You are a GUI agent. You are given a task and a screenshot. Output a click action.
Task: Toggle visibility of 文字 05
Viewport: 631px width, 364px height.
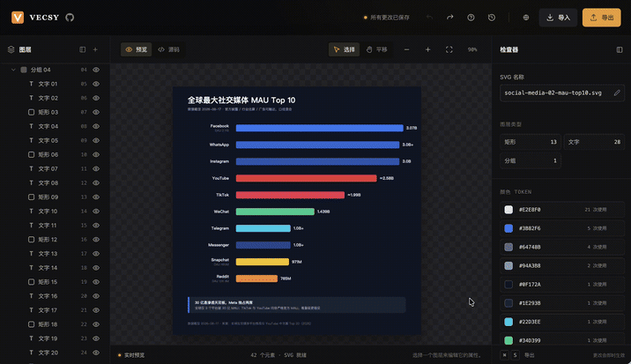96,140
